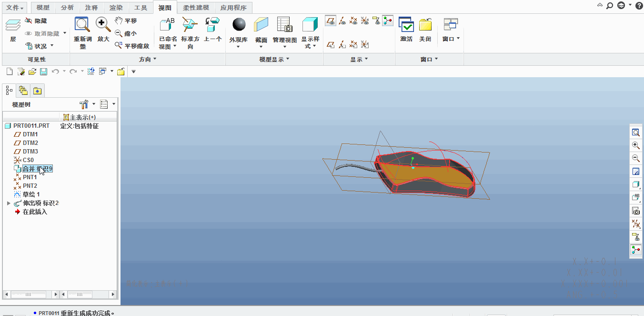Open model tree show list menu

coord(108,104)
